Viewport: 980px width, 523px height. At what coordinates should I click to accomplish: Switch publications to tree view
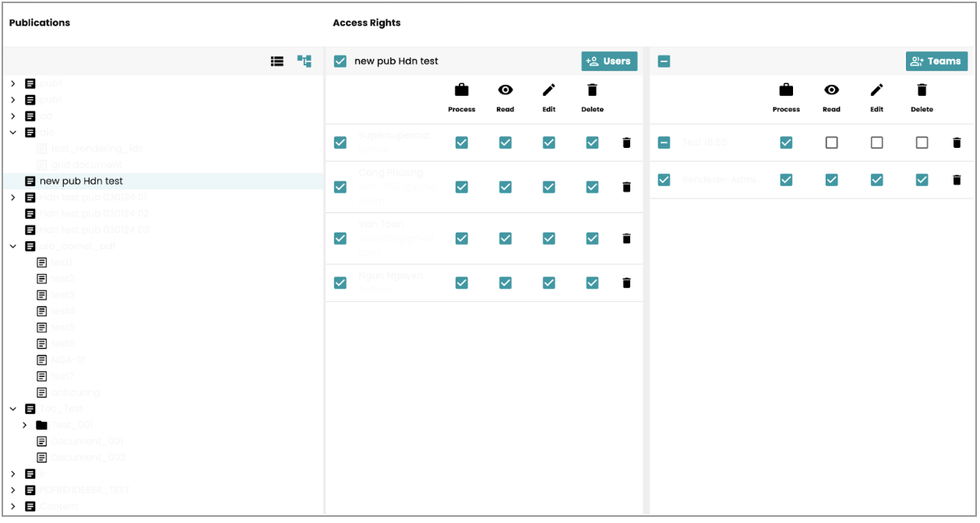click(304, 61)
